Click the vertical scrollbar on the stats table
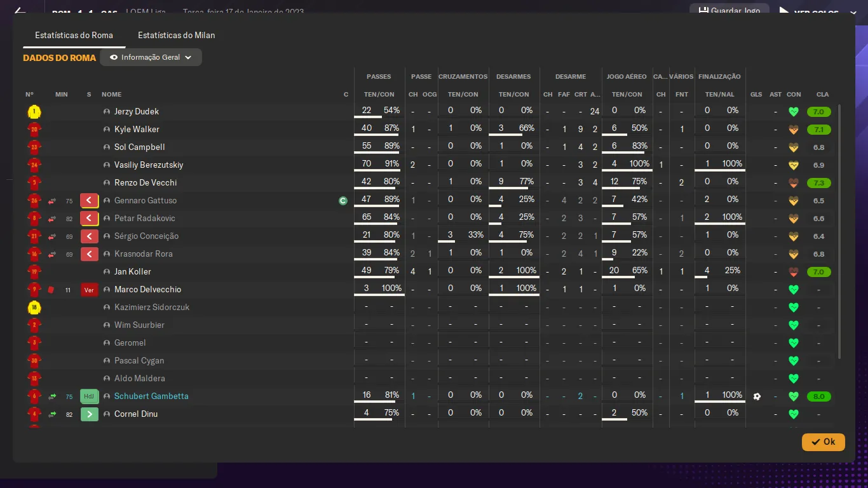The height and width of the screenshot is (488, 868). [840, 232]
